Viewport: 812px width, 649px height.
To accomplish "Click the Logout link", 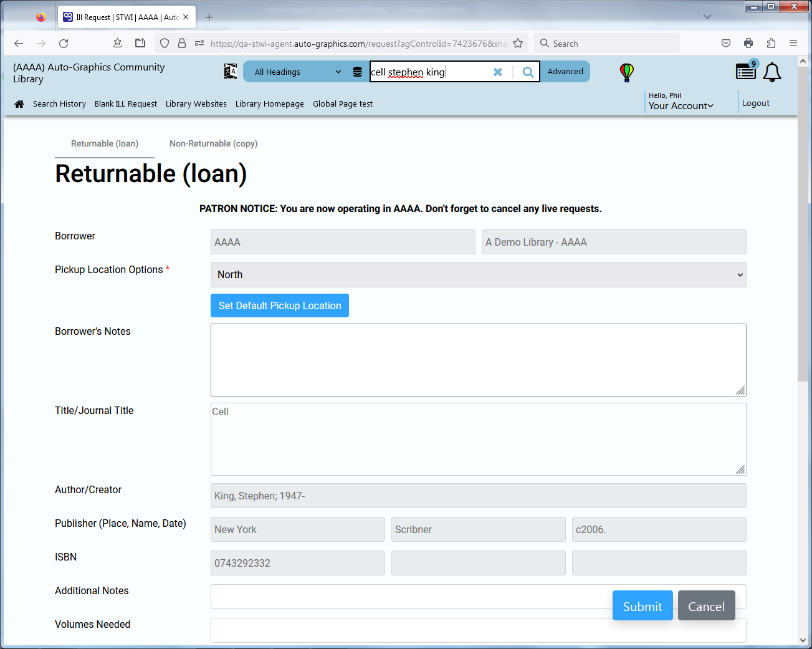I will 756,103.
